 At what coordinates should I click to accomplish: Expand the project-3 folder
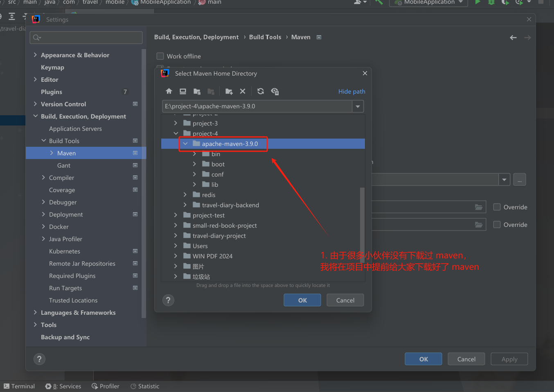tap(176, 123)
